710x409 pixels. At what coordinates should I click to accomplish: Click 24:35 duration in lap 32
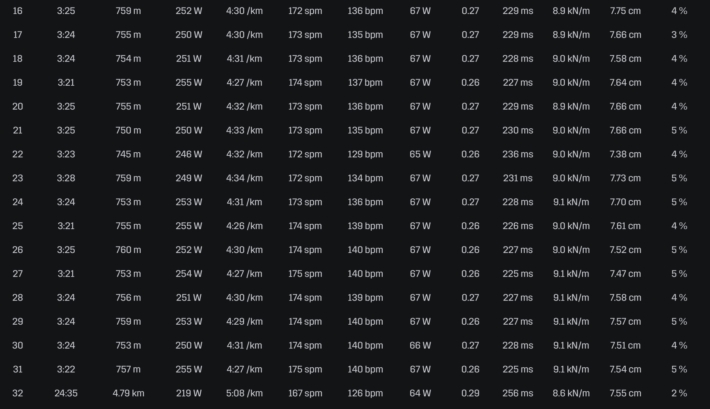66,393
